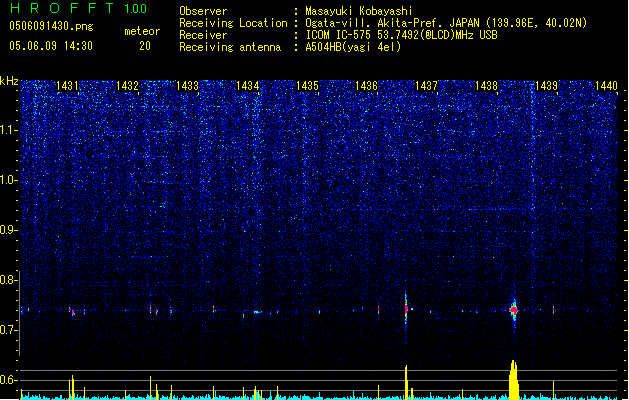
Task: Click the Receiver label
Action: 203,35
